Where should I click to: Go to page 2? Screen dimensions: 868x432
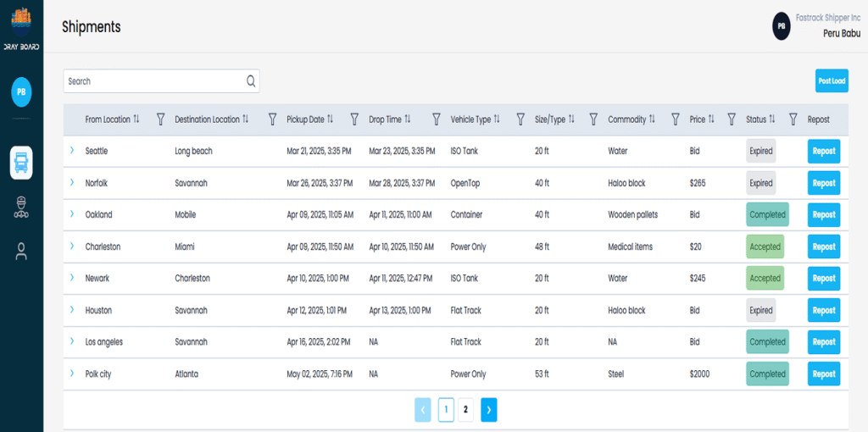point(465,410)
